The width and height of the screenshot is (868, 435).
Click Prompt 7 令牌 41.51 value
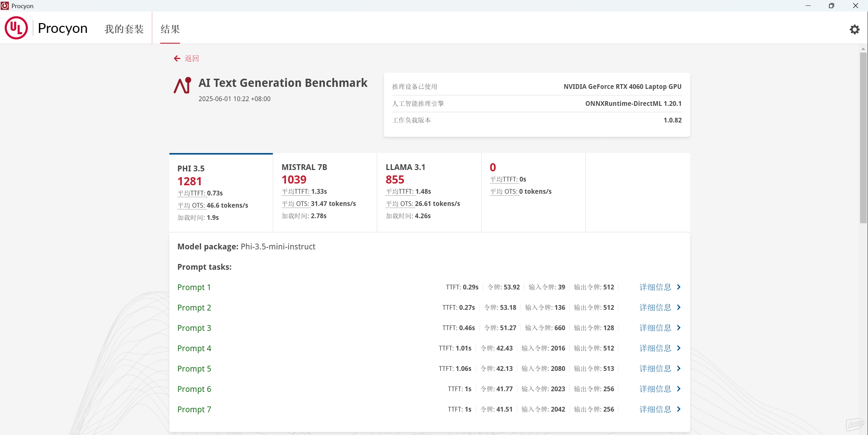pyautogui.click(x=505, y=409)
